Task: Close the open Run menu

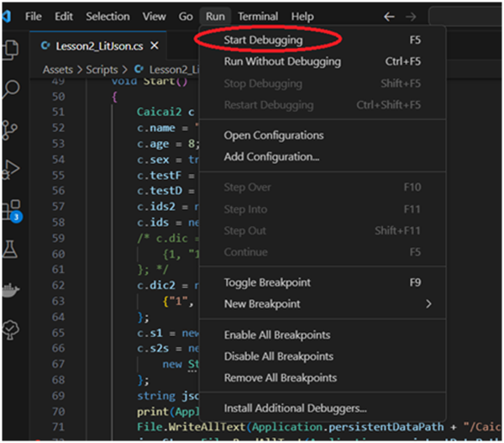Action: 215,17
